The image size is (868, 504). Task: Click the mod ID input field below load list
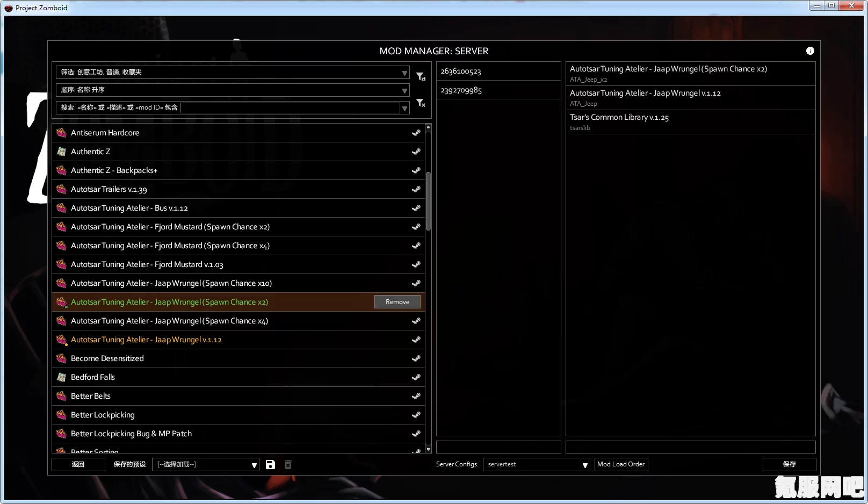coord(691,447)
